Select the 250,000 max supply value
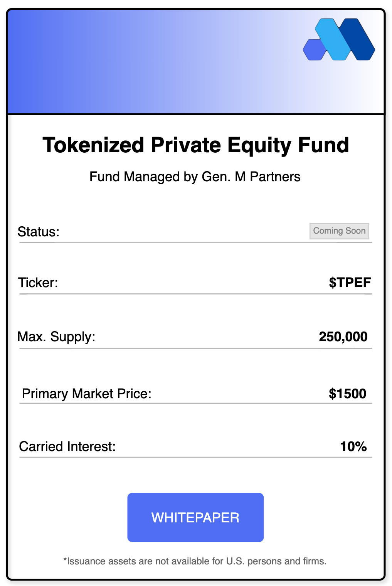Viewport: 392px width, 586px height. (x=343, y=337)
